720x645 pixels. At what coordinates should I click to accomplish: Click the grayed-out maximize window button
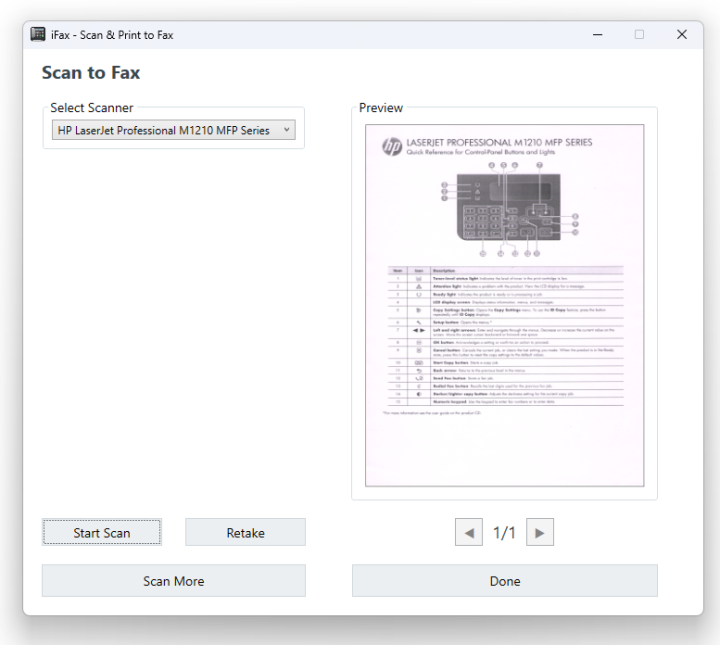coord(639,35)
